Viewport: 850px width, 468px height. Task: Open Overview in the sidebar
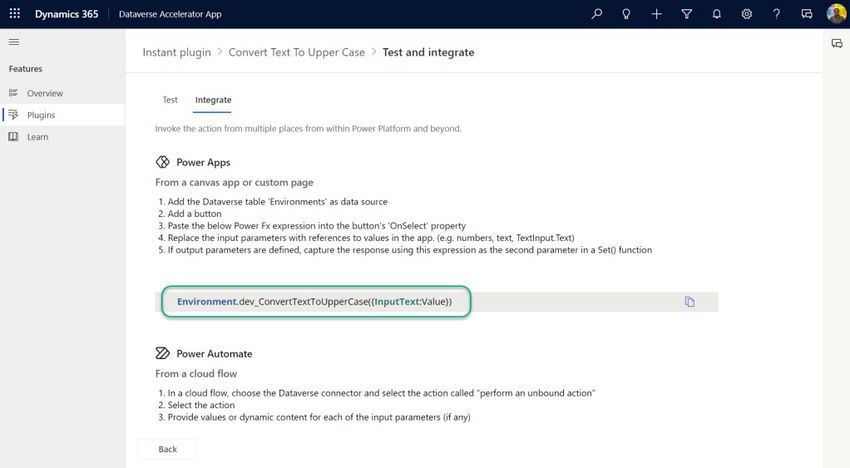click(44, 93)
